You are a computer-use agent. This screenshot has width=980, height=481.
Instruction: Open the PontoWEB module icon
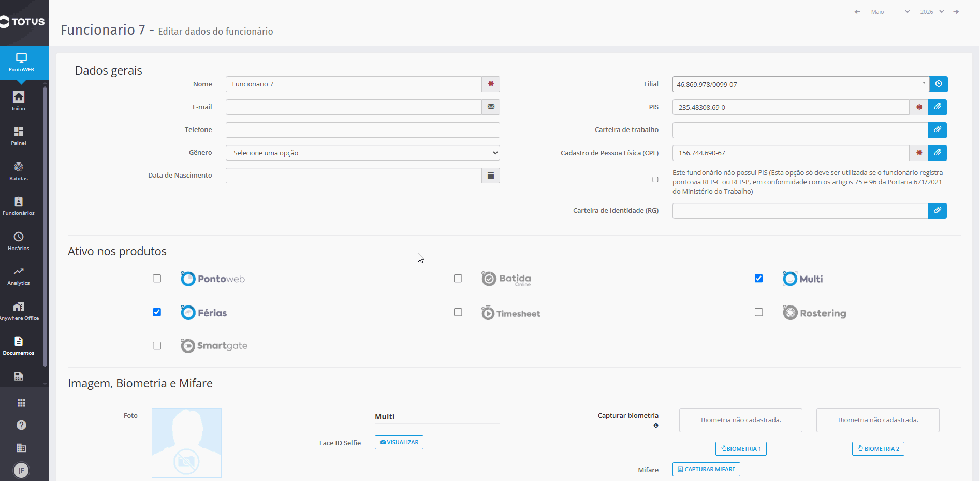pyautogui.click(x=21, y=63)
